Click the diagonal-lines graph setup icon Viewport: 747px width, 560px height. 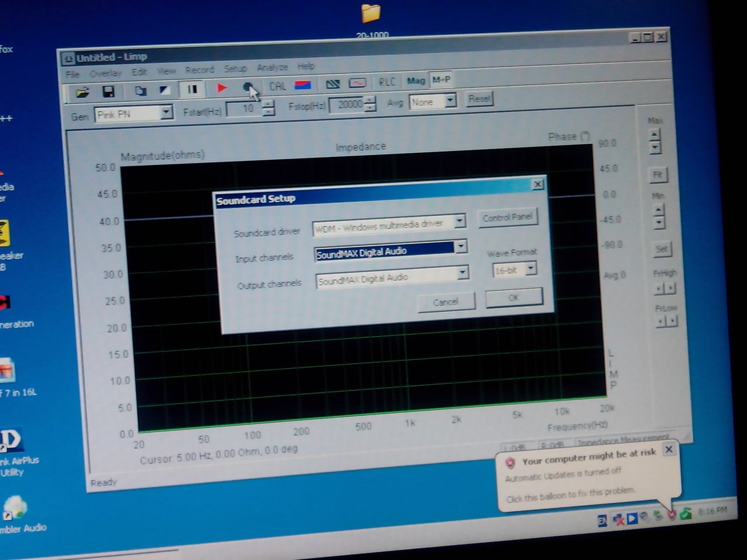(333, 84)
